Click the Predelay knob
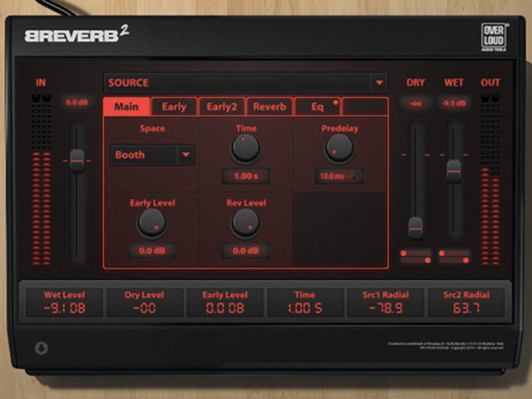The height and width of the screenshot is (399, 532). (x=339, y=148)
